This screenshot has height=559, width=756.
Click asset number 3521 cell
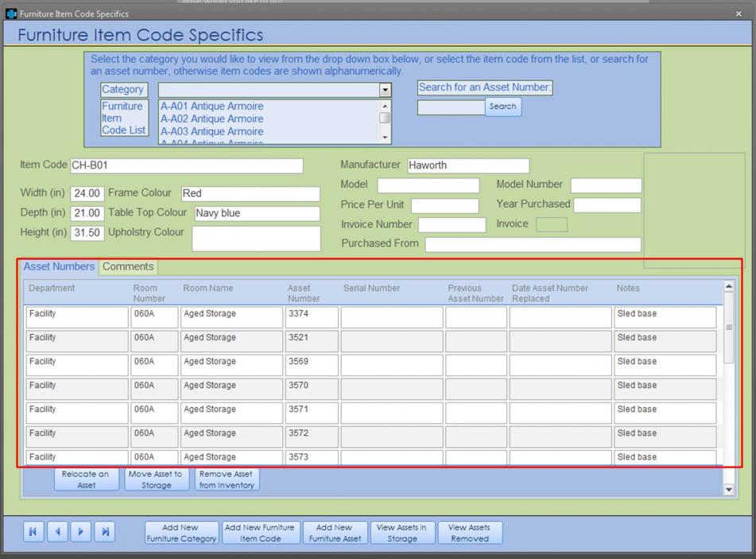312,341
